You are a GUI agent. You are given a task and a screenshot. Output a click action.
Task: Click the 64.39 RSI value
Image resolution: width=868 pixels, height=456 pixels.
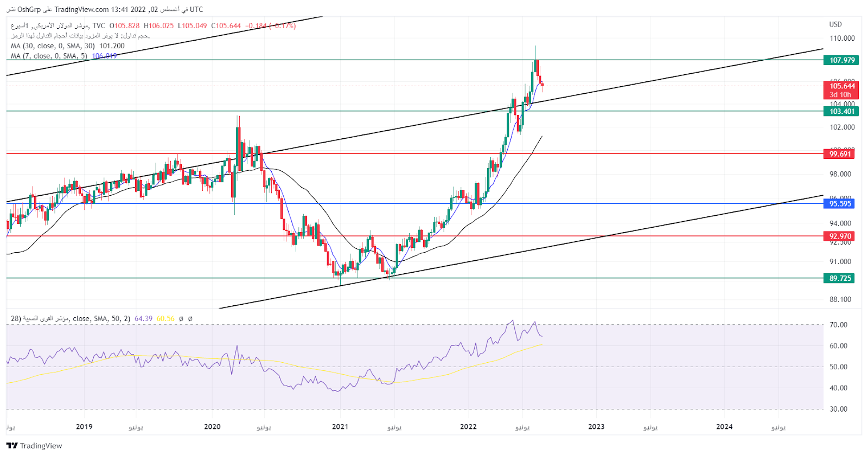pyautogui.click(x=143, y=319)
